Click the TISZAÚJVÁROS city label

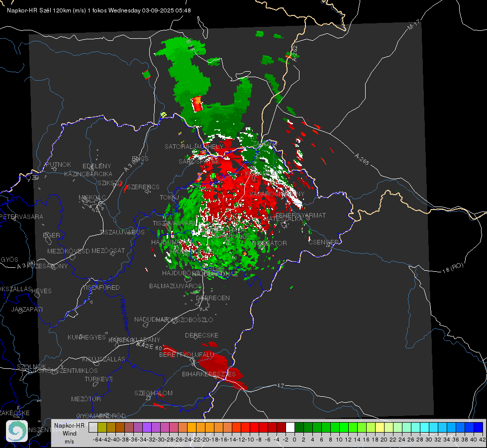(x=122, y=232)
